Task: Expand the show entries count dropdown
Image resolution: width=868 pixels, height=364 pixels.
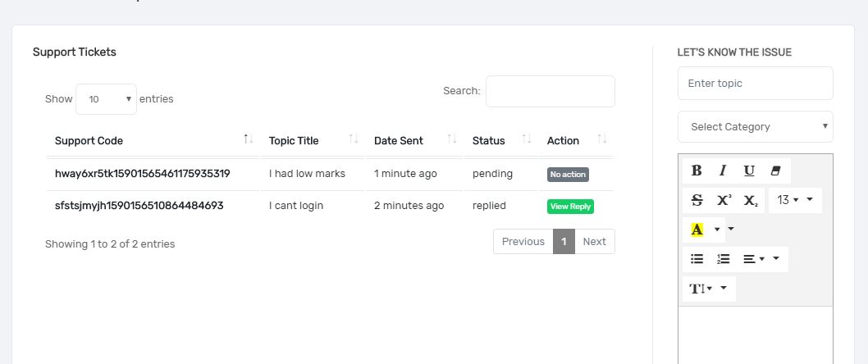Action: (106, 99)
